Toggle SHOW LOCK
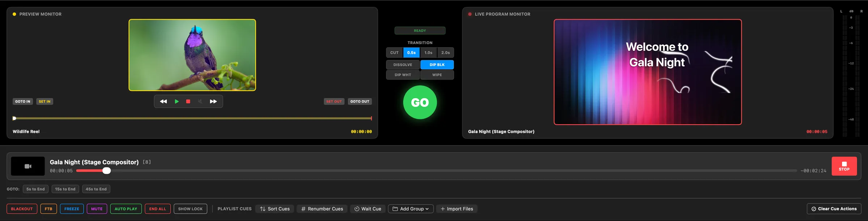Image resolution: width=868 pixels, height=221 pixels. point(190,209)
